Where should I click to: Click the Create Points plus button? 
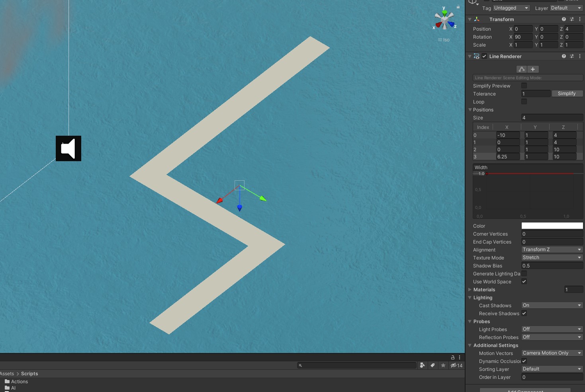pyautogui.click(x=533, y=69)
